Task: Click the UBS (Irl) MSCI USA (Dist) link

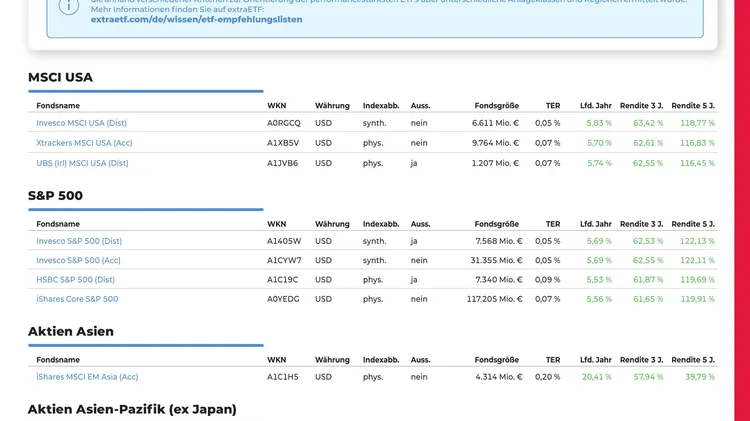Action: 82,163
